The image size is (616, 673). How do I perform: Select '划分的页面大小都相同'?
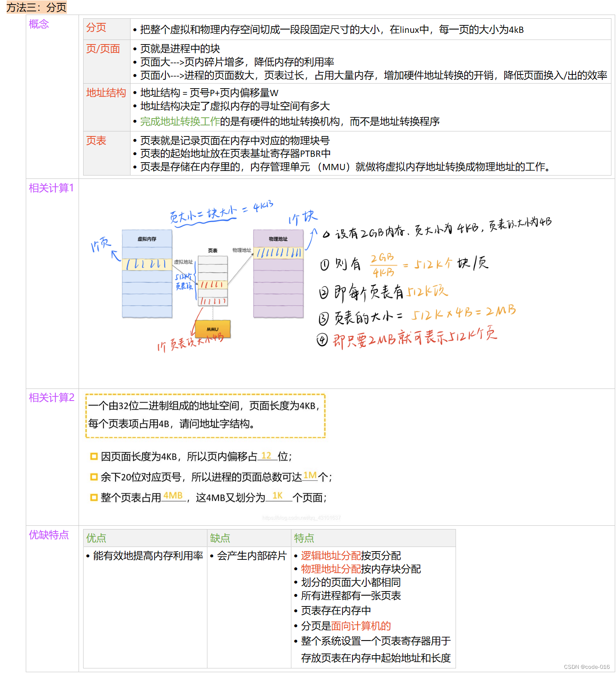pos(351,582)
